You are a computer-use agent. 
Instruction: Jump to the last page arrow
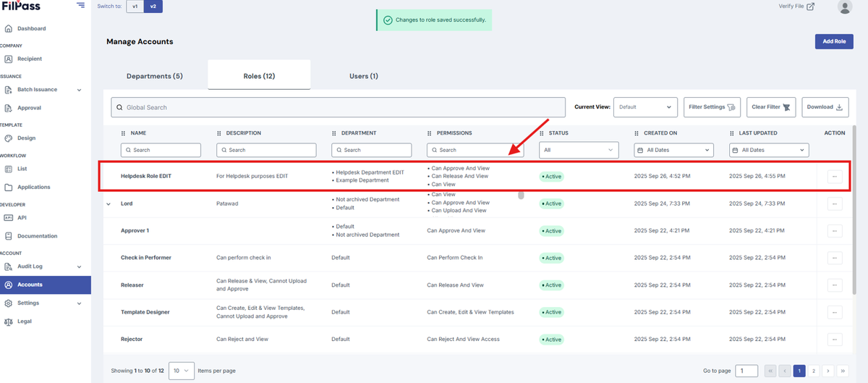tap(843, 371)
